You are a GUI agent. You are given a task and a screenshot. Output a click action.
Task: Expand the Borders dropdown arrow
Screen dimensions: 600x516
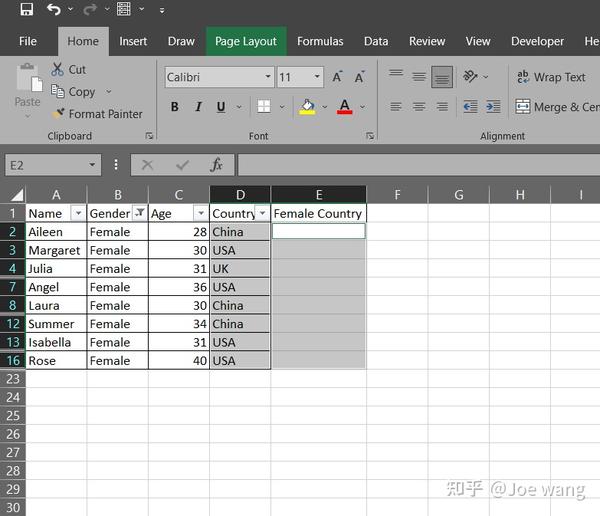[282, 107]
